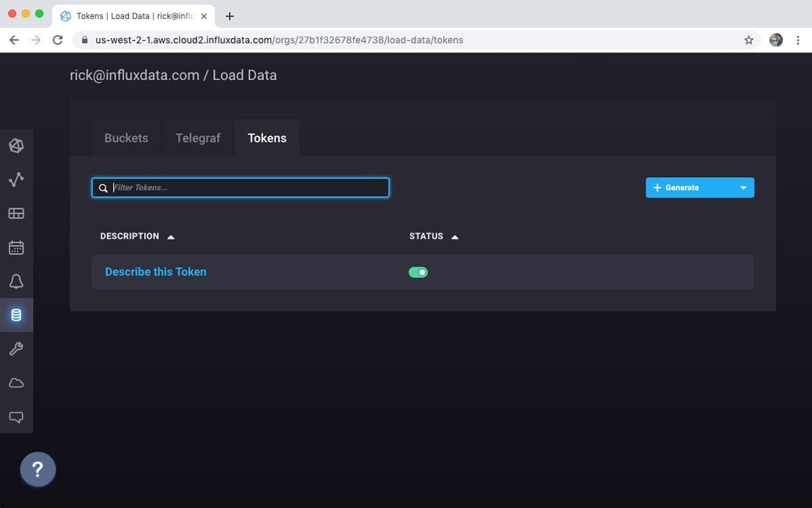Open the Generate token dropdown arrow
Screen dimensions: 812x508
click(x=743, y=187)
